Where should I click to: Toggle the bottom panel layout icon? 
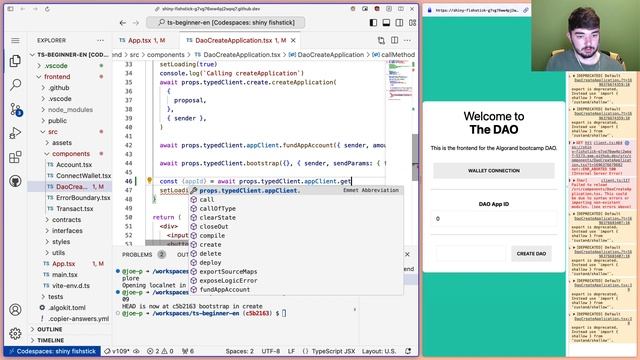click(x=386, y=23)
